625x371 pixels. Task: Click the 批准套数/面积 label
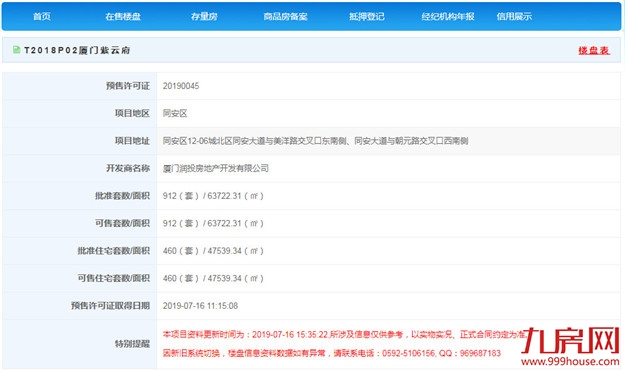[122, 196]
